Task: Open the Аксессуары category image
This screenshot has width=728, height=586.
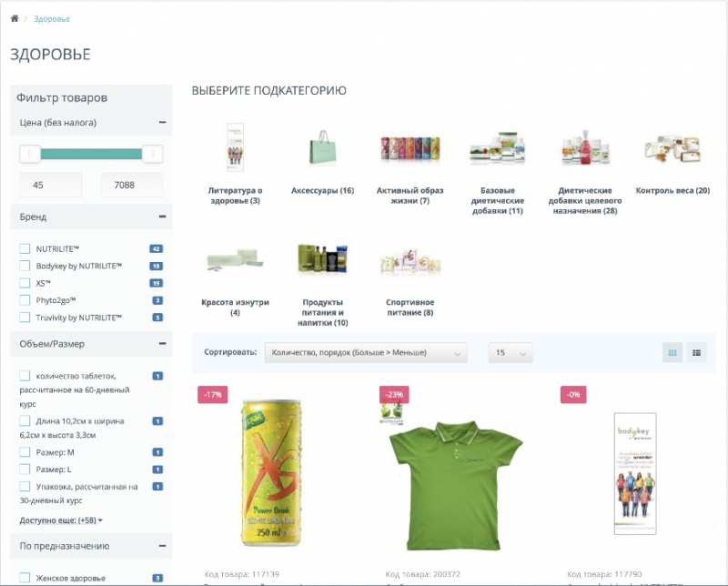Action: [322, 147]
